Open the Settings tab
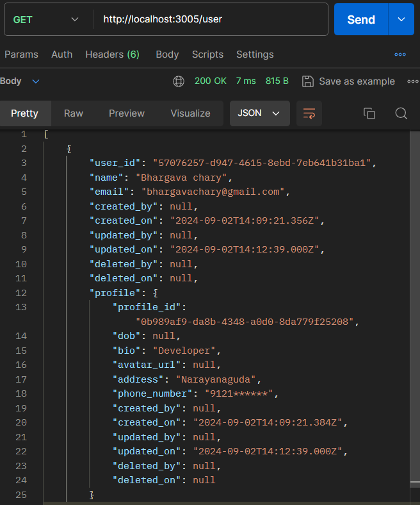The height and width of the screenshot is (505, 420). (x=255, y=54)
